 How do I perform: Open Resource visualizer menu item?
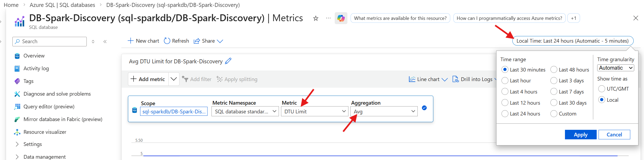45,132
